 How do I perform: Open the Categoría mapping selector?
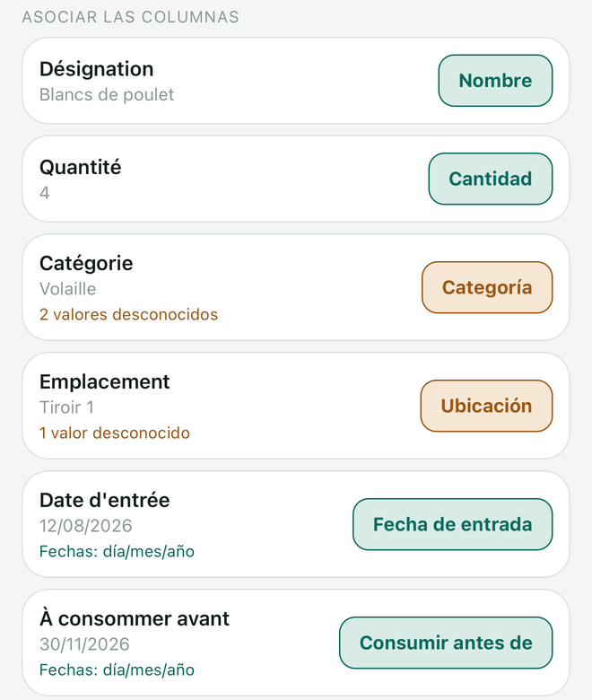[x=487, y=287]
